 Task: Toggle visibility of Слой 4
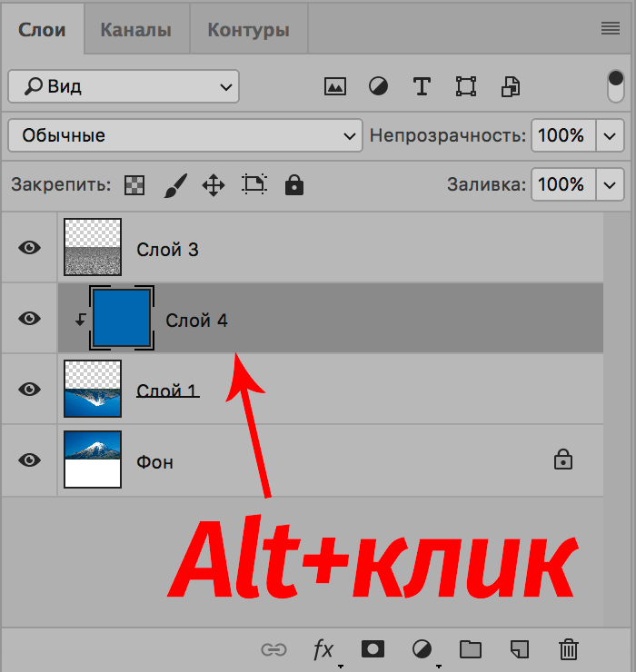tap(30, 318)
